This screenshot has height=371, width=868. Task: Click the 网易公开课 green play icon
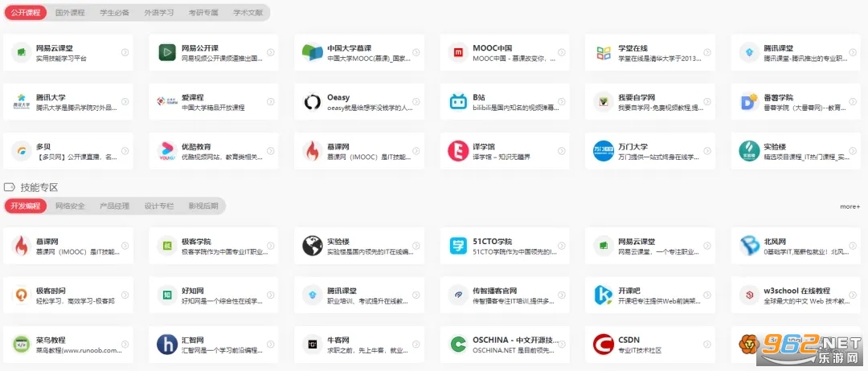point(167,53)
